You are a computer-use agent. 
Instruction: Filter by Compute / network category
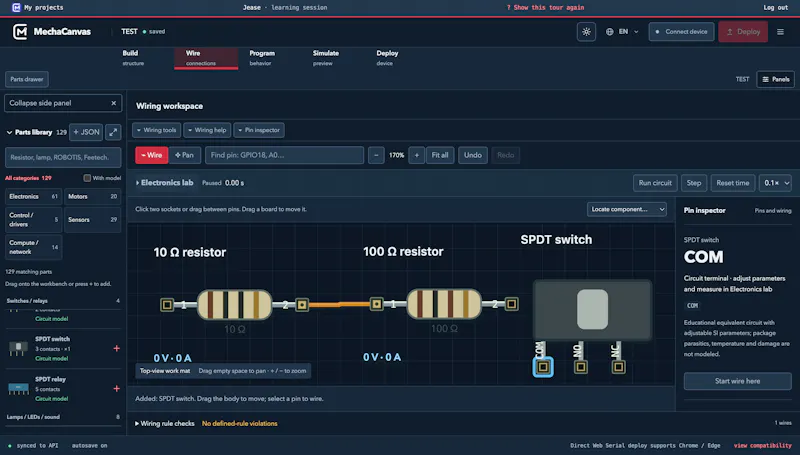click(x=33, y=247)
